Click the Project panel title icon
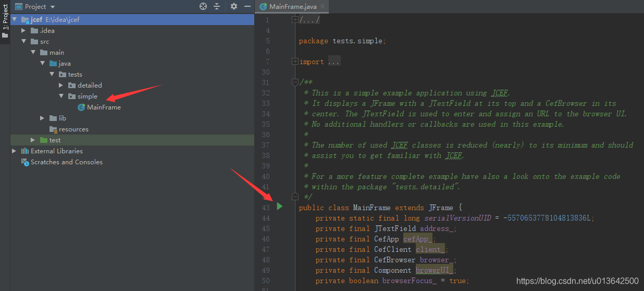This screenshot has height=291, width=644. 18,7
